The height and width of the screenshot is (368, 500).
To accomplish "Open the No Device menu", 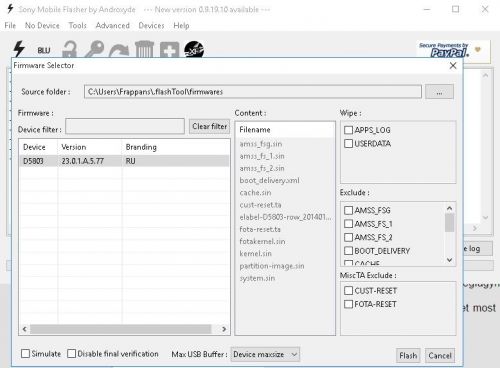I will 42,26.
